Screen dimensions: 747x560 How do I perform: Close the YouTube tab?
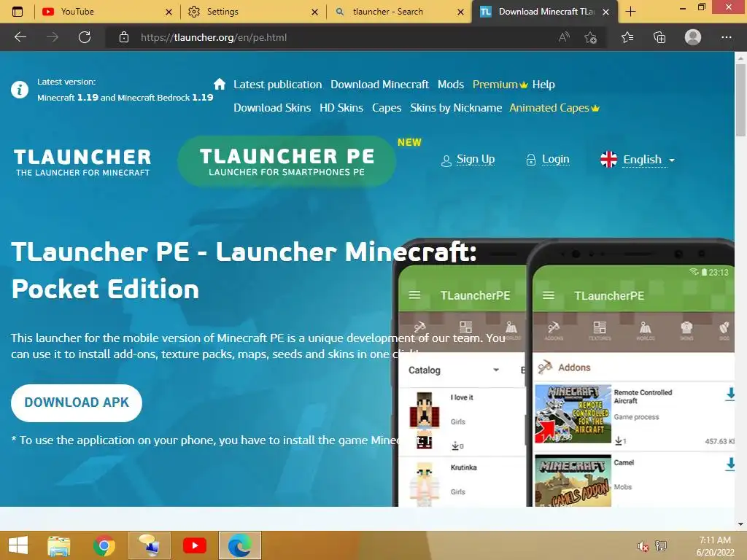click(169, 12)
